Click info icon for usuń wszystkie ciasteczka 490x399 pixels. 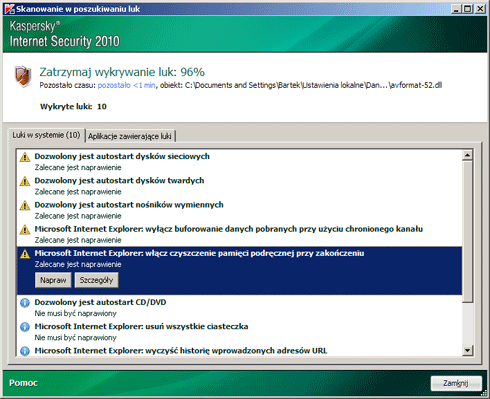click(x=25, y=327)
